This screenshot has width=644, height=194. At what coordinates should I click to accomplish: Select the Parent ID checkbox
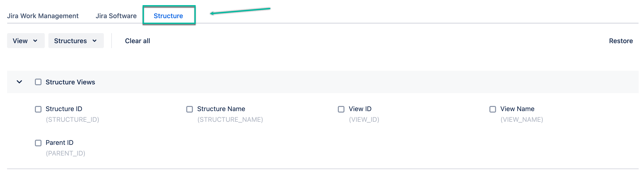tap(38, 143)
